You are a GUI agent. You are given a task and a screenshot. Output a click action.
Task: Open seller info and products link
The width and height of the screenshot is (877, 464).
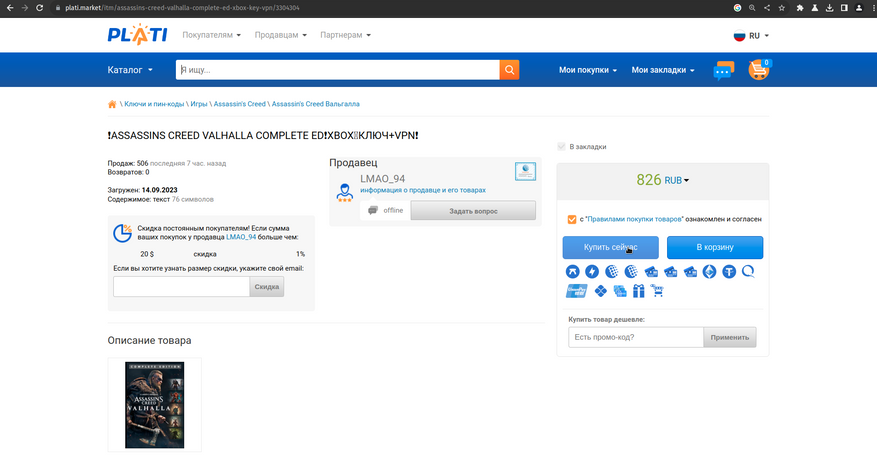point(423,190)
